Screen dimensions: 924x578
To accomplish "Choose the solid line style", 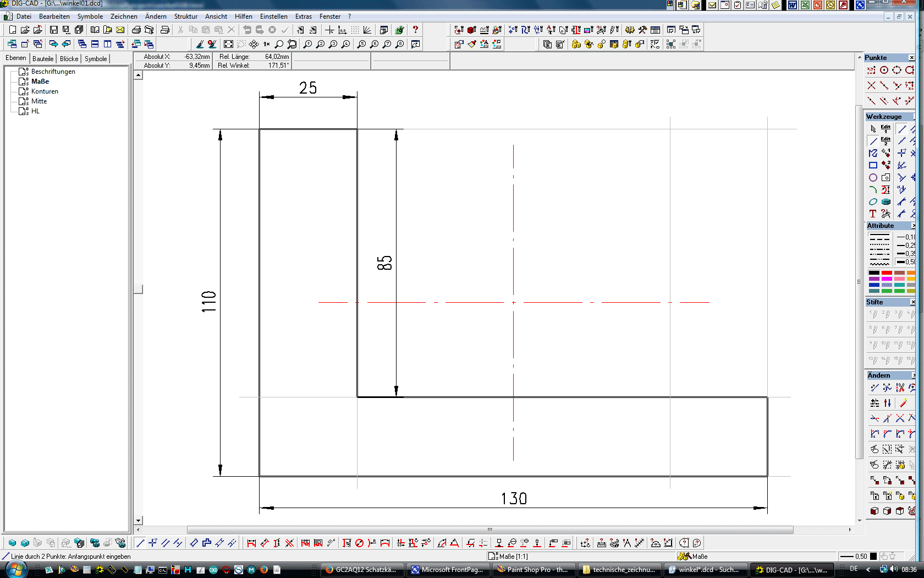I will click(879, 235).
